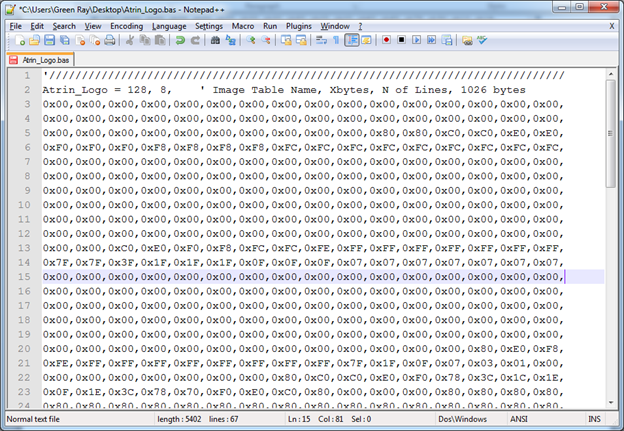Click the New file toolbar icon

coord(20,40)
